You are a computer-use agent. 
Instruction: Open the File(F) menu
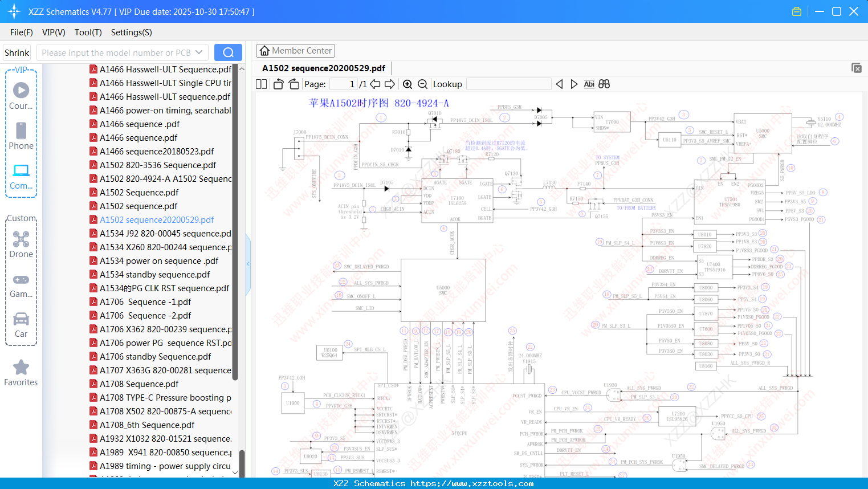point(22,32)
